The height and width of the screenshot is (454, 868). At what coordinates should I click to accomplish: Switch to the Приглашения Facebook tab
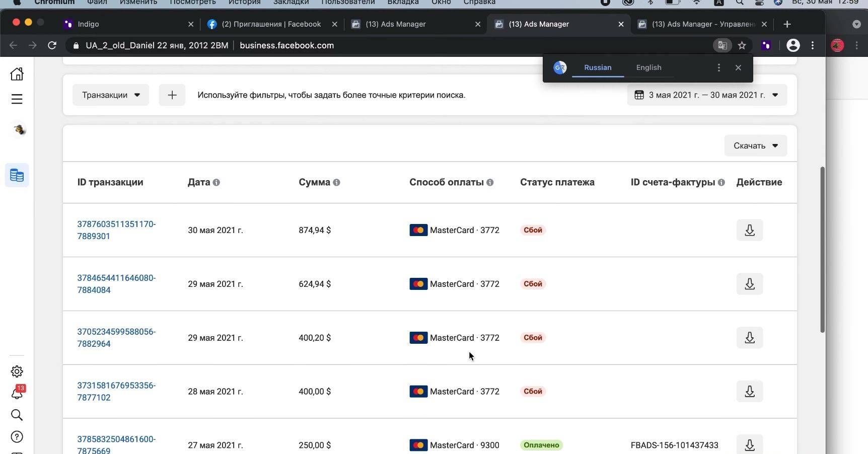click(x=272, y=24)
